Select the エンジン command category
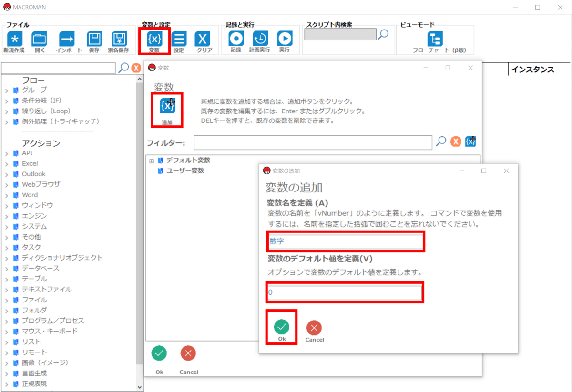 34,216
